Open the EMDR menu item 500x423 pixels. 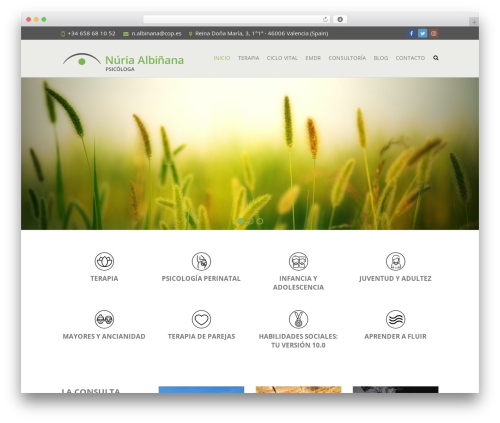pyautogui.click(x=313, y=58)
